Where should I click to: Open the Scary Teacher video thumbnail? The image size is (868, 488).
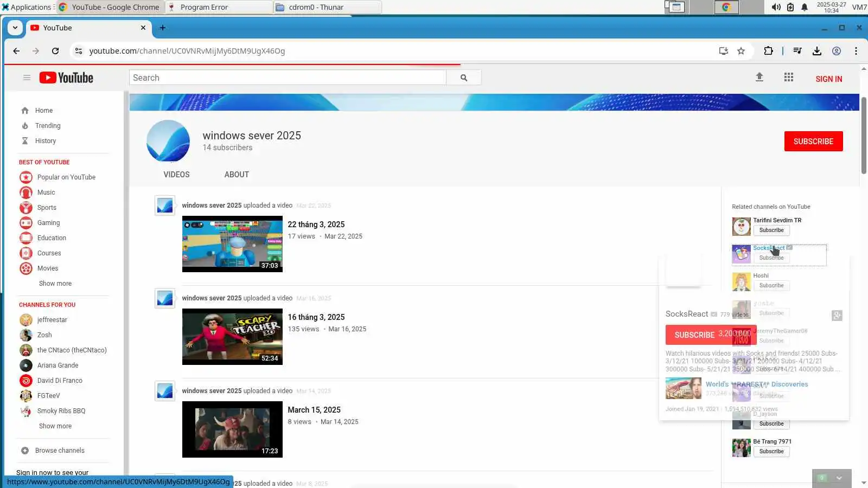point(232,337)
